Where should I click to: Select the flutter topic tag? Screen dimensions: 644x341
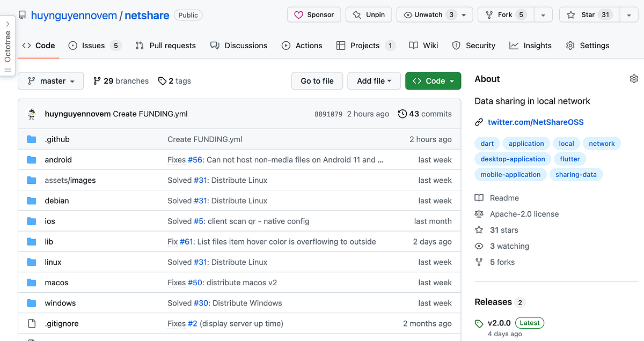[570, 159]
